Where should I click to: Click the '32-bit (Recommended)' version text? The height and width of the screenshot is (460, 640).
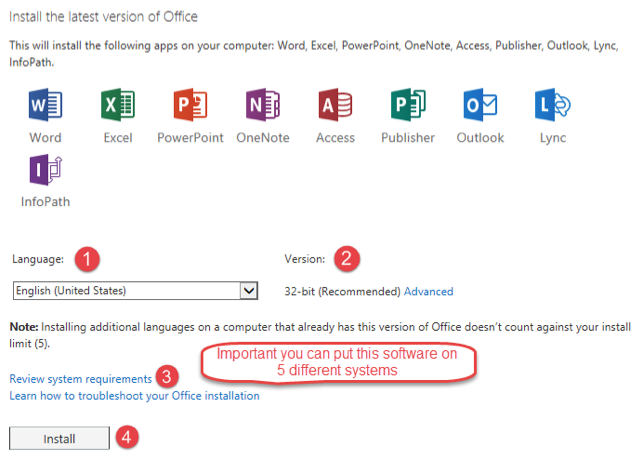pyautogui.click(x=342, y=291)
